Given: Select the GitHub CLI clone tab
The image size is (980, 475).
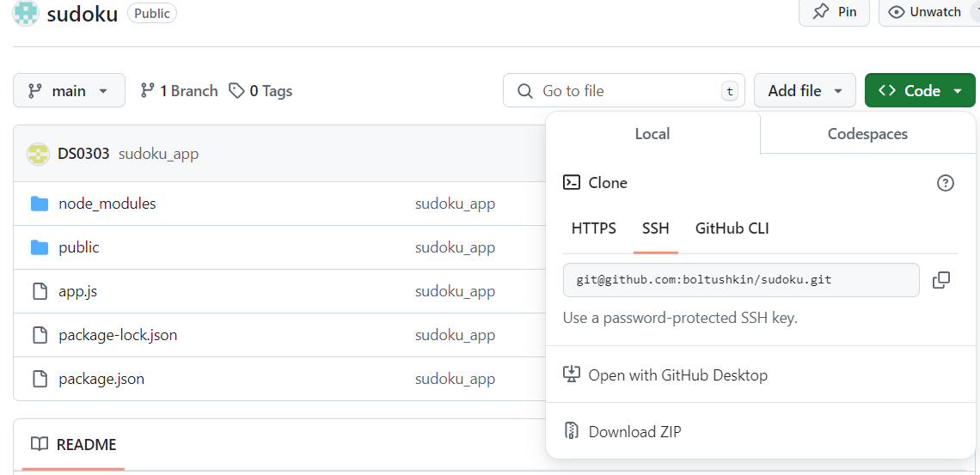Looking at the screenshot, I should click(732, 228).
